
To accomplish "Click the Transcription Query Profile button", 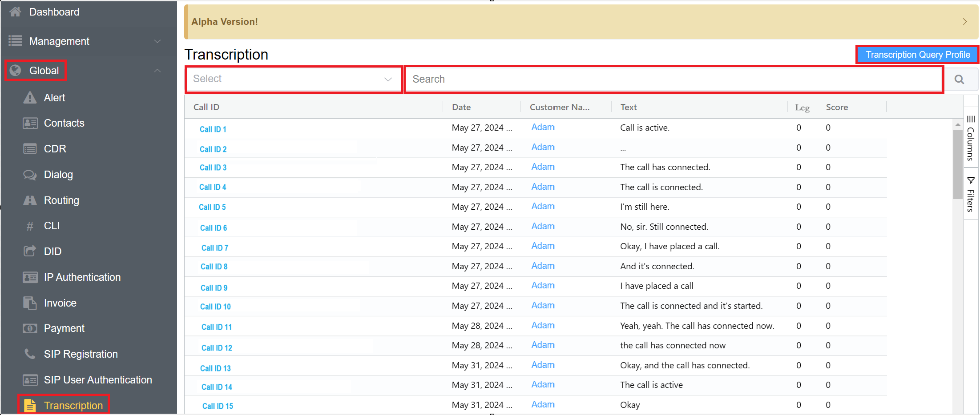I will [917, 55].
